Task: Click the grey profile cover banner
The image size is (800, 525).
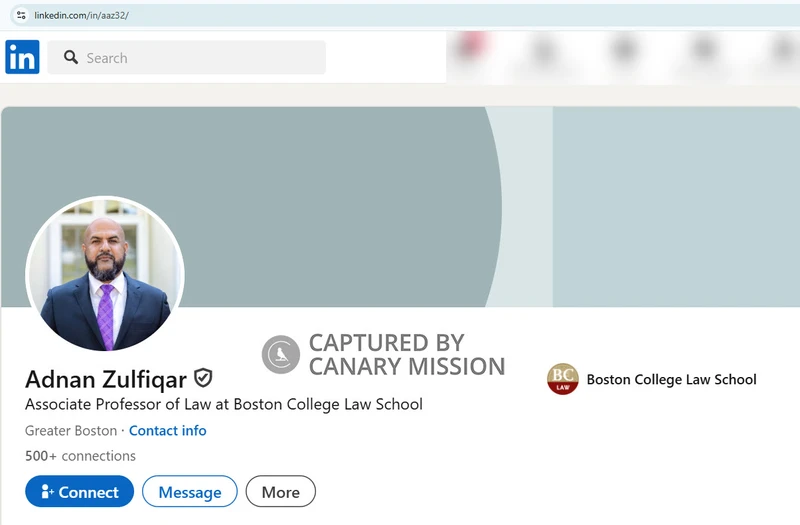Action: click(400, 207)
